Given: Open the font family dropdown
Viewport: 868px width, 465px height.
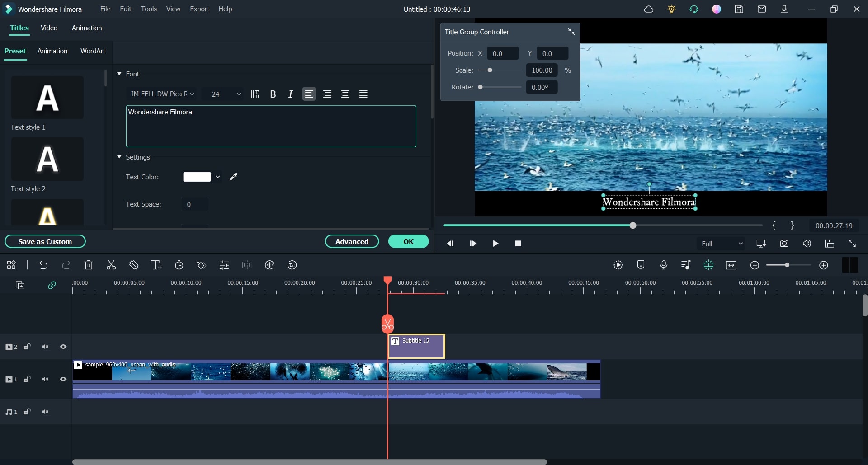Looking at the screenshot, I should click(x=162, y=94).
